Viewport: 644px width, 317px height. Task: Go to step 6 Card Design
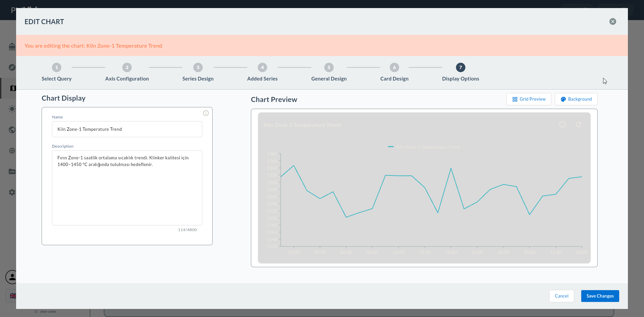394,72
